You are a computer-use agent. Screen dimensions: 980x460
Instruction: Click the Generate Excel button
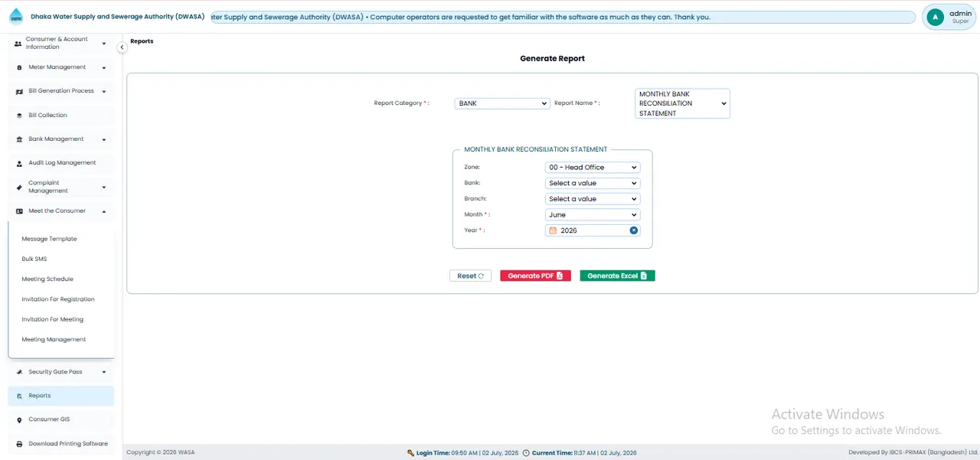coord(617,276)
